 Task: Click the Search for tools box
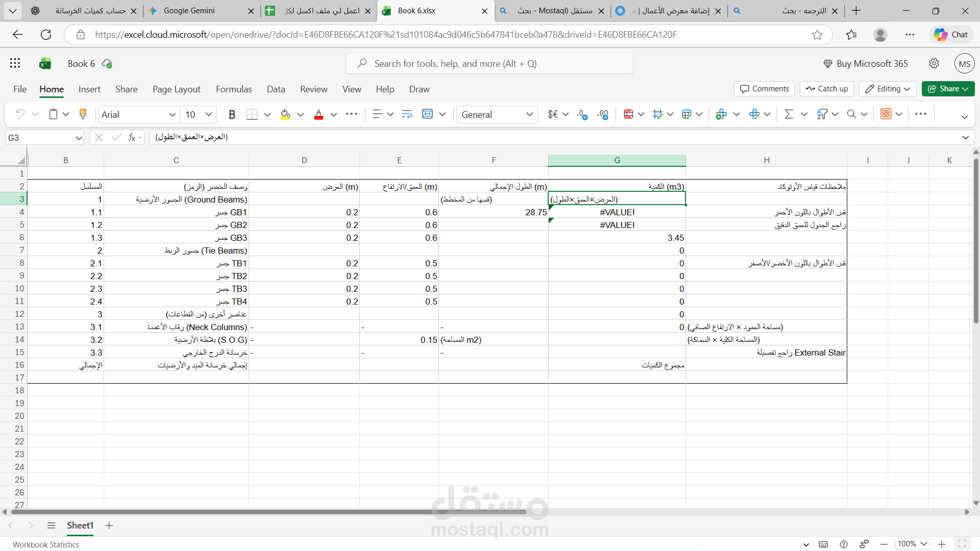[x=489, y=64]
